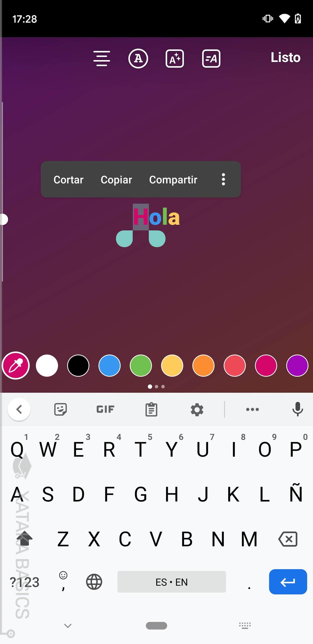
Task: Tap the third color page indicator dot
Action: [163, 386]
